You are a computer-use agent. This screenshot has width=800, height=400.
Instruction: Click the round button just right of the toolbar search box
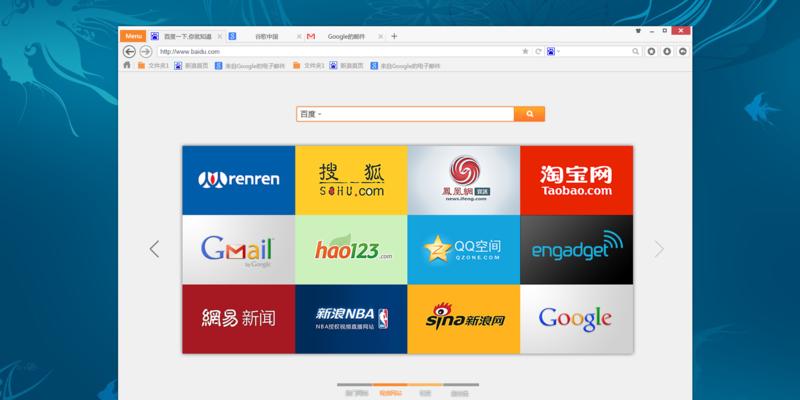[652, 52]
